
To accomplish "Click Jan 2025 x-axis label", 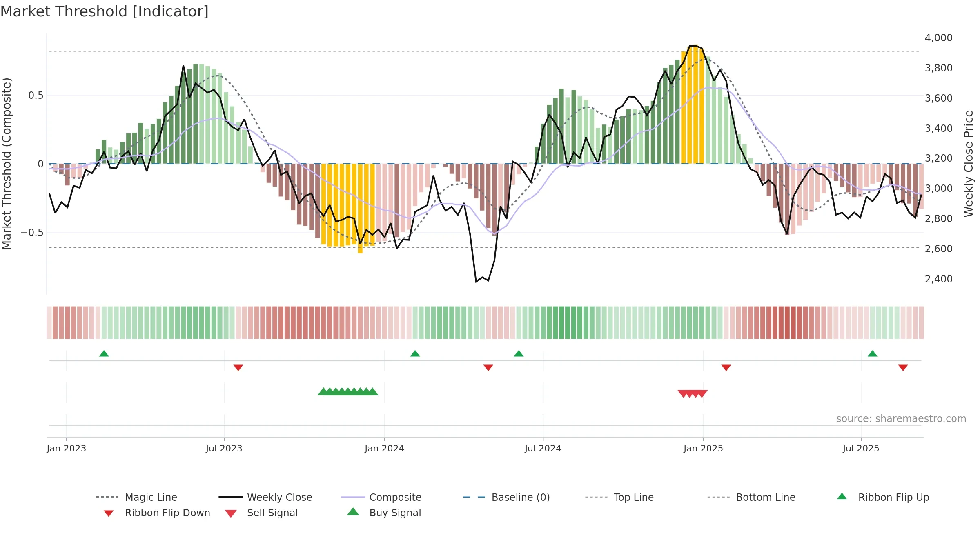I will click(x=704, y=448).
